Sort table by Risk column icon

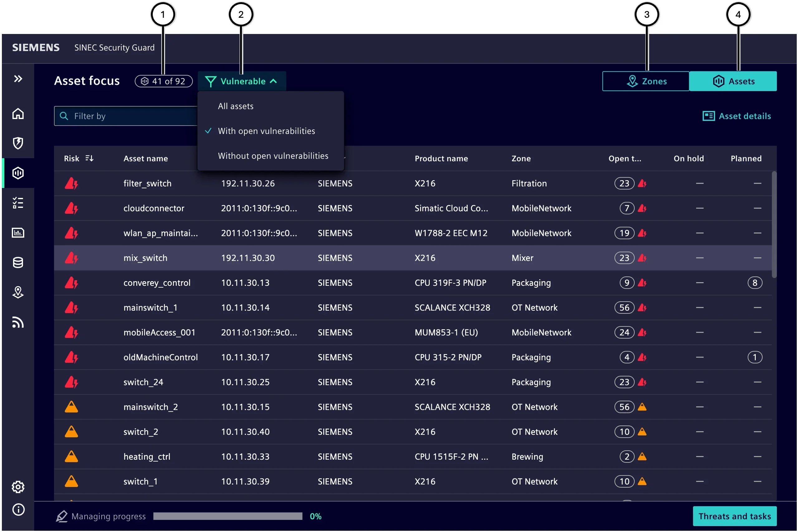click(89, 158)
